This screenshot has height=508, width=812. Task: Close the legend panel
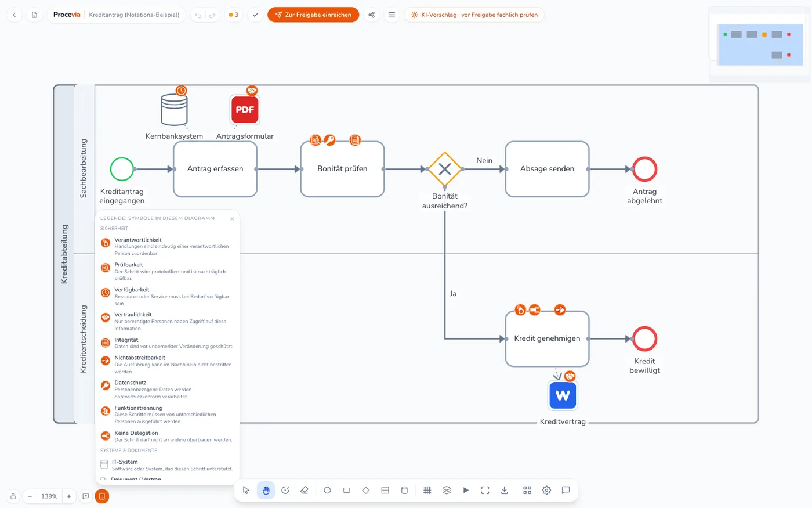coord(232,219)
